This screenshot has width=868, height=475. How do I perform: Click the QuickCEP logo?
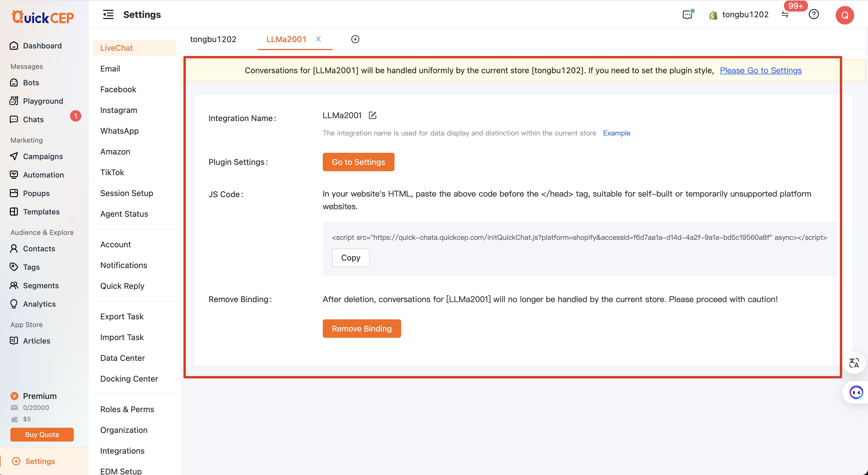[42, 17]
